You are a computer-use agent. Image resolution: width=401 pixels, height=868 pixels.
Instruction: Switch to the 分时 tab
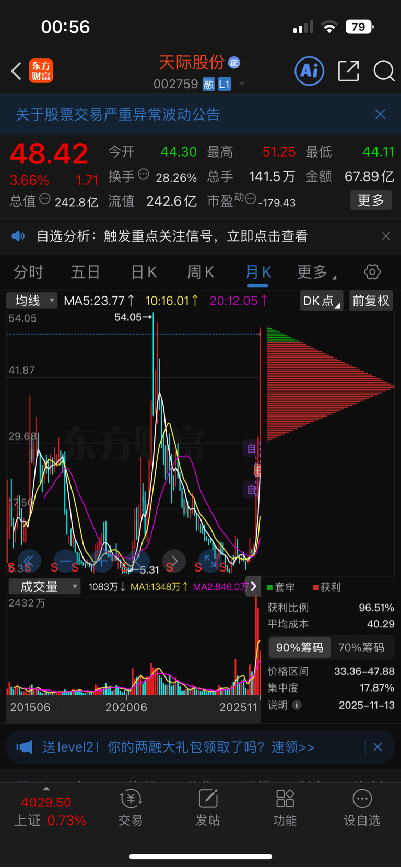[x=29, y=272]
